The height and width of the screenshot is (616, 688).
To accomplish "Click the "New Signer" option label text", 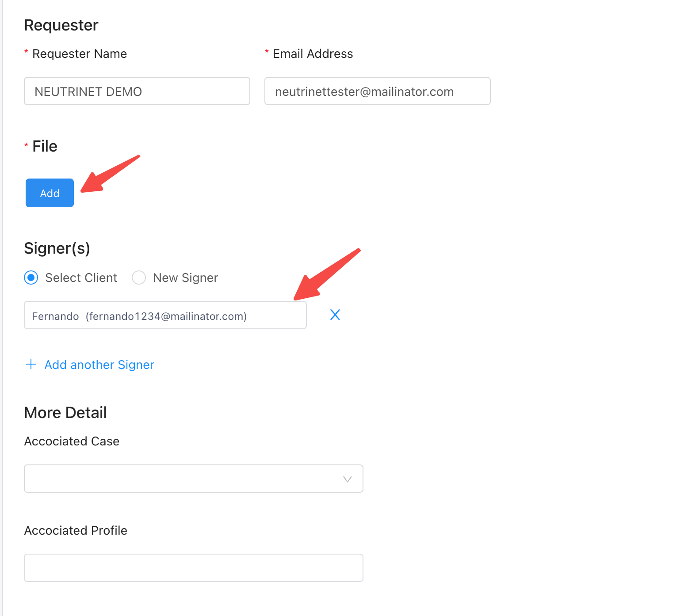I will (185, 278).
